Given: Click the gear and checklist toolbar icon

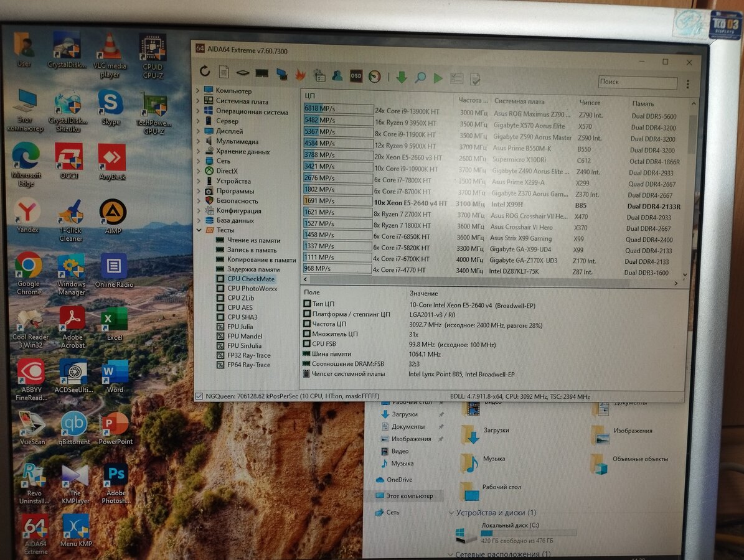Looking at the screenshot, I should pos(319,75).
